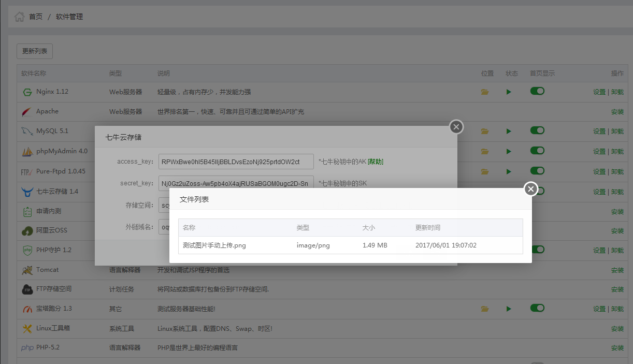
Task: Open 设置 for 七牛云存储 1.4
Action: point(599,192)
